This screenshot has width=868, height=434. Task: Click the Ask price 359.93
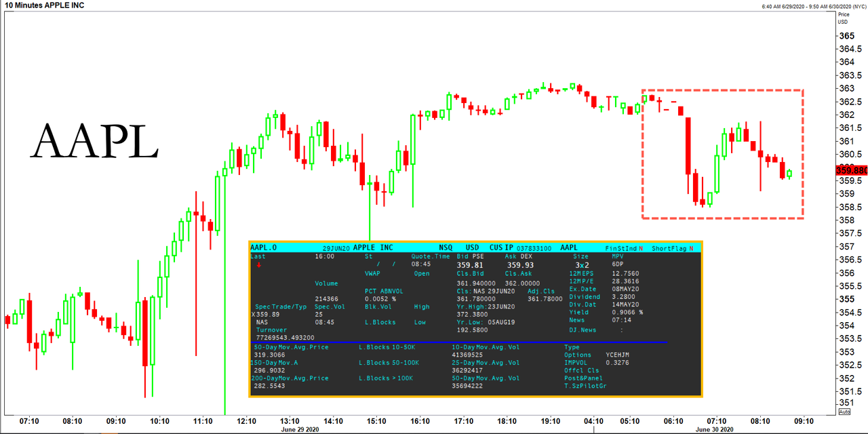point(519,265)
